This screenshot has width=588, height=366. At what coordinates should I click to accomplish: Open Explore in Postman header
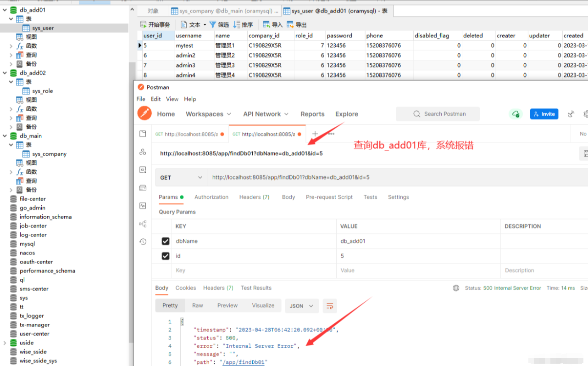[347, 114]
